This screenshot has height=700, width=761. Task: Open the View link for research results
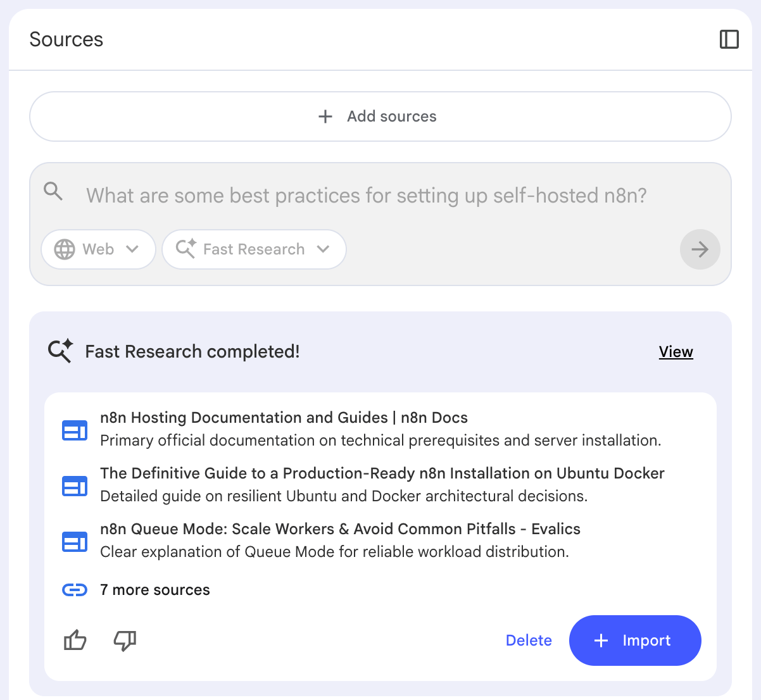[676, 352]
